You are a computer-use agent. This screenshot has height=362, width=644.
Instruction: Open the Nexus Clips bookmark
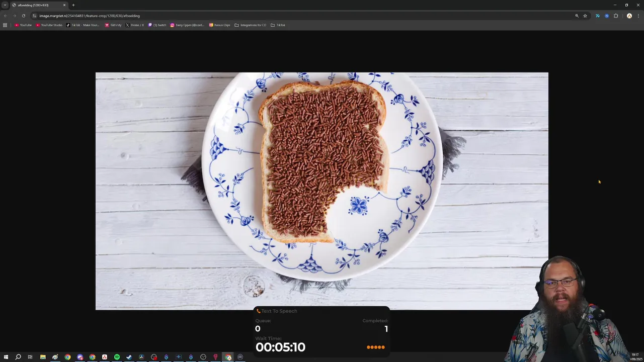coord(220,25)
